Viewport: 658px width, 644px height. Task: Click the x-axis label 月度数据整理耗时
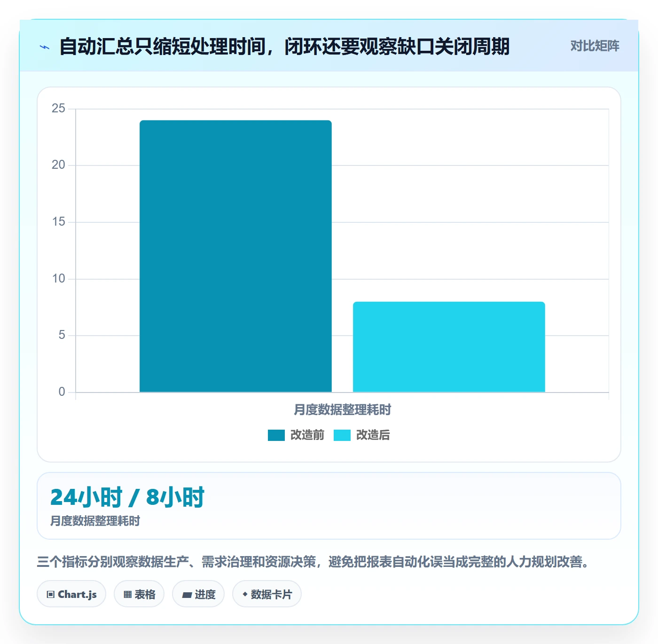(x=342, y=410)
